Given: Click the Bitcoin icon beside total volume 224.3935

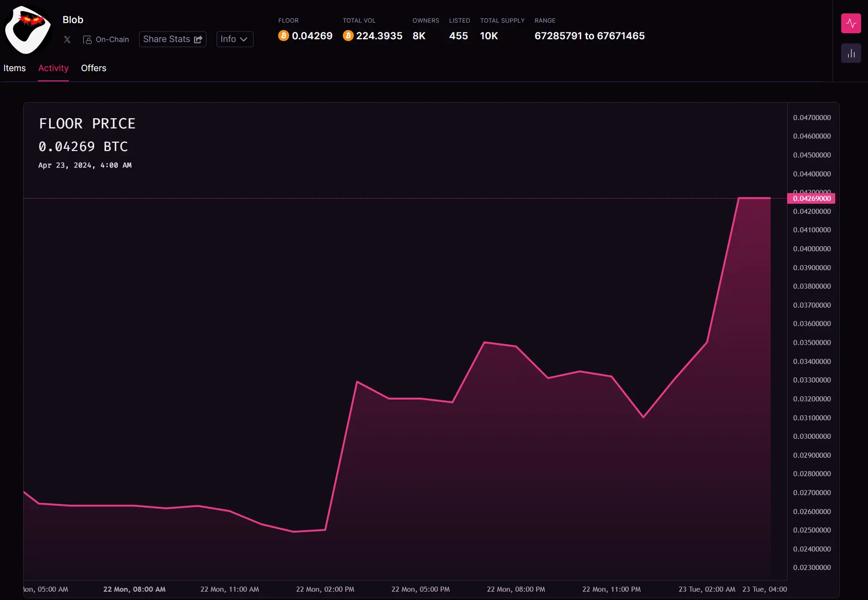Looking at the screenshot, I should 348,36.
